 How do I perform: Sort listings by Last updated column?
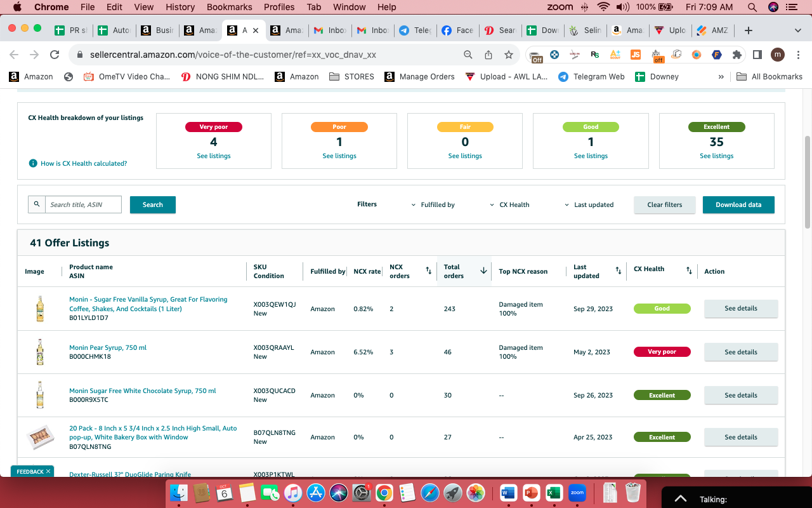tap(619, 271)
